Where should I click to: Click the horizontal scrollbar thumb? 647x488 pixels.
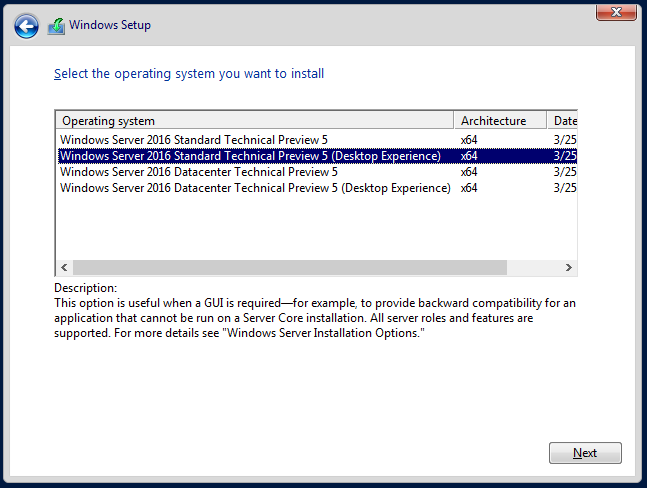(290, 267)
